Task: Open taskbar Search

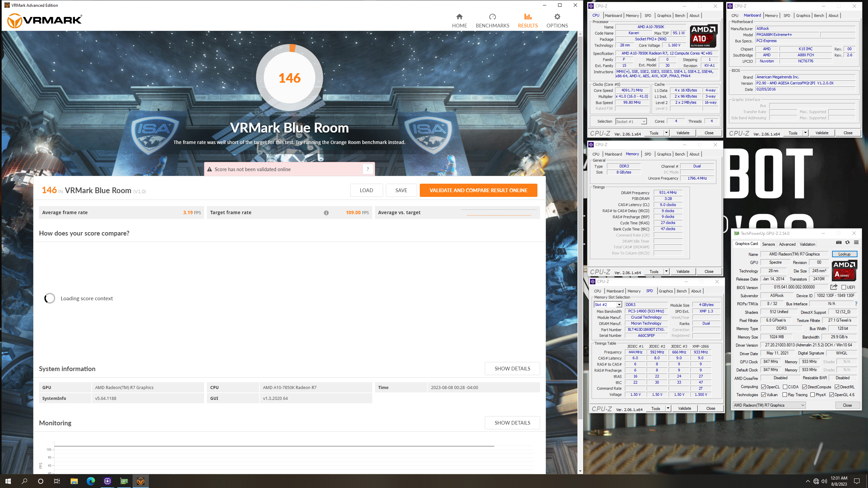Action: [24, 481]
